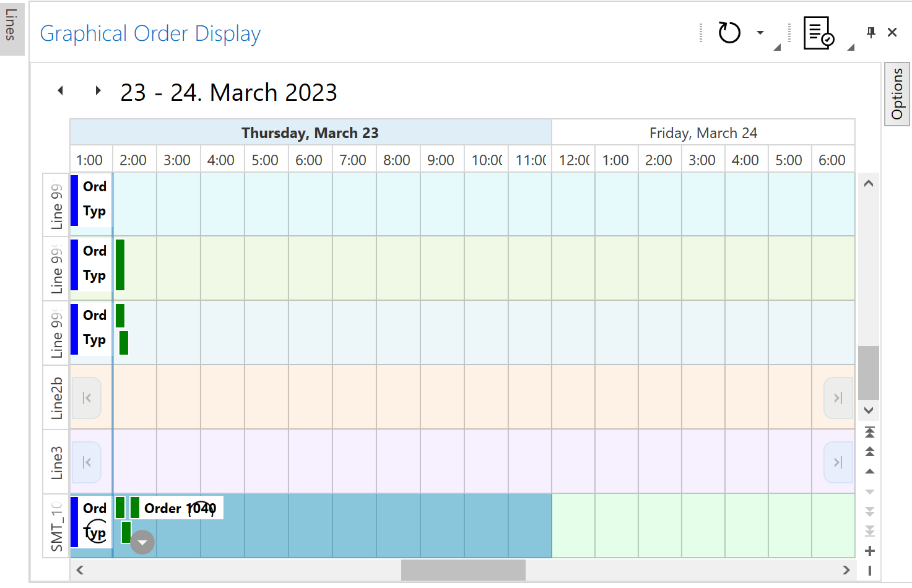Open the Options side tab
Screen dimensions: 912x588
(897, 94)
